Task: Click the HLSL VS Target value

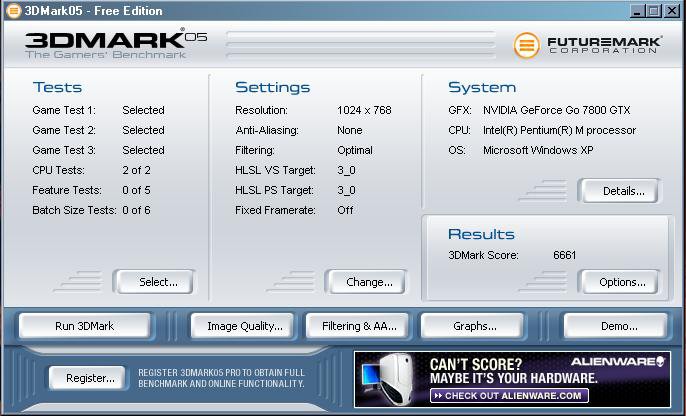Action: (x=346, y=170)
